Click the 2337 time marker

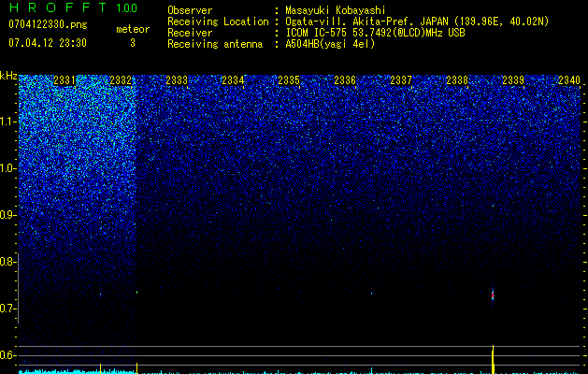(401, 80)
